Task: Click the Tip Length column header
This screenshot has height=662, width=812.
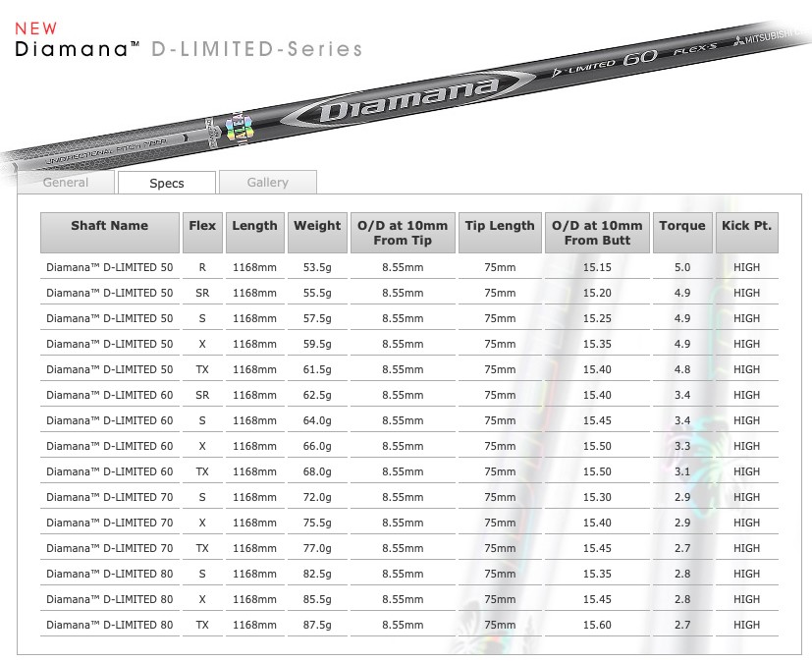Action: (x=499, y=226)
